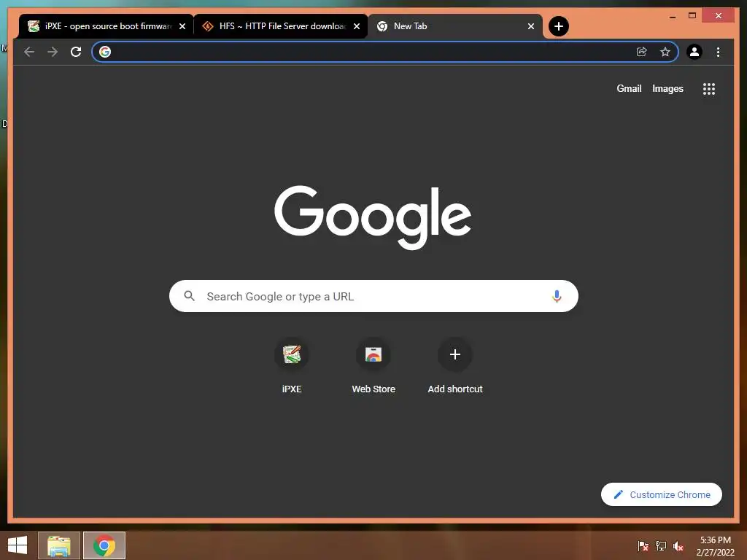Click the magnifier icon in search box
The image size is (747, 560).
click(189, 296)
